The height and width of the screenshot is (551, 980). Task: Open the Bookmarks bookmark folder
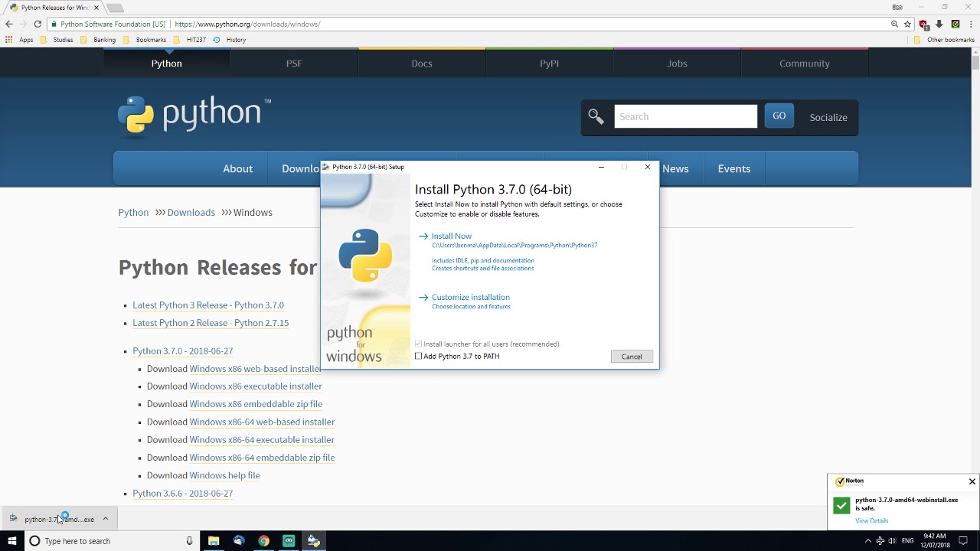coord(145,40)
